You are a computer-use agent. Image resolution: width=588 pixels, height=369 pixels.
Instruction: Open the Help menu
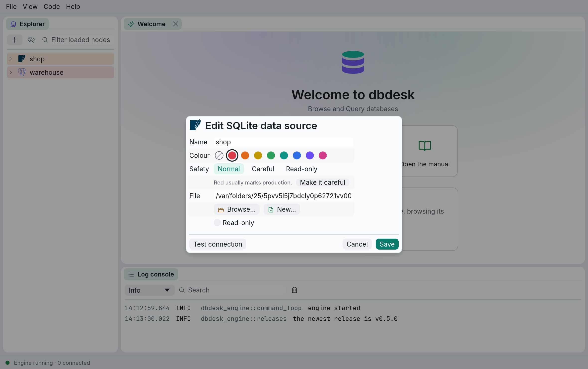click(x=73, y=6)
